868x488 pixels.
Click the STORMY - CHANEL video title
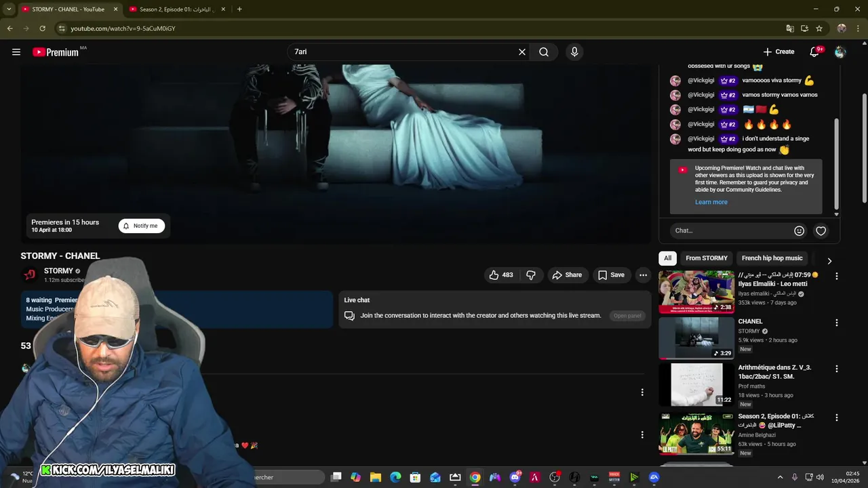[x=60, y=256]
